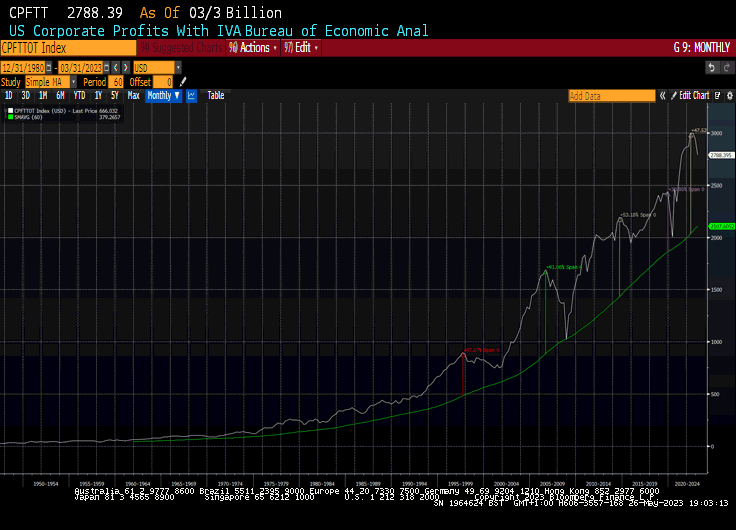Expand the Monthly periodicity dropdown

point(163,96)
